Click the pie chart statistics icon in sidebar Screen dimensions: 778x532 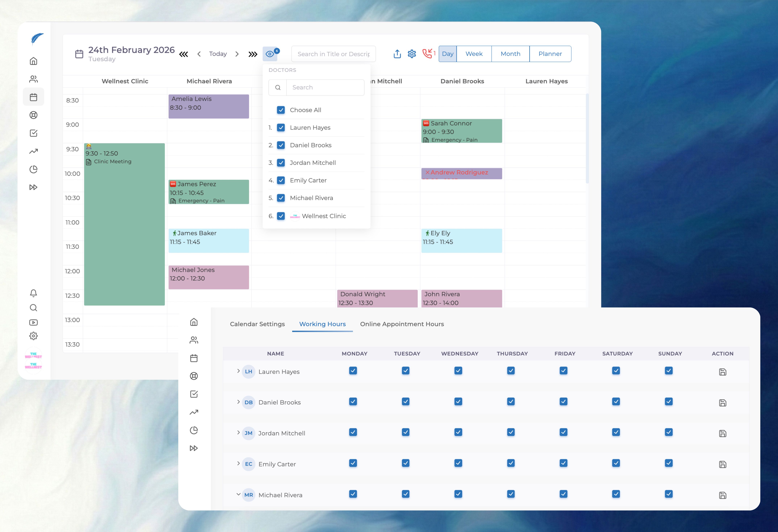click(34, 169)
